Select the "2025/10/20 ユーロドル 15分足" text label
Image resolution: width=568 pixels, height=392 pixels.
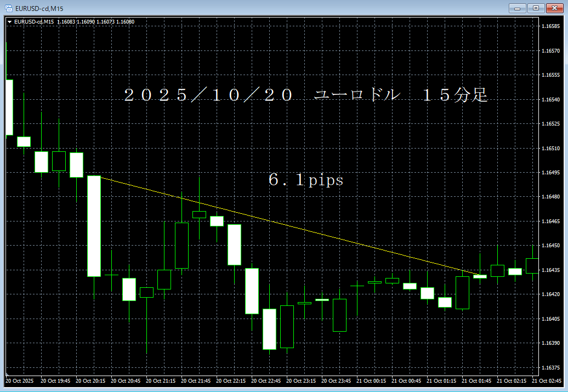(306, 95)
